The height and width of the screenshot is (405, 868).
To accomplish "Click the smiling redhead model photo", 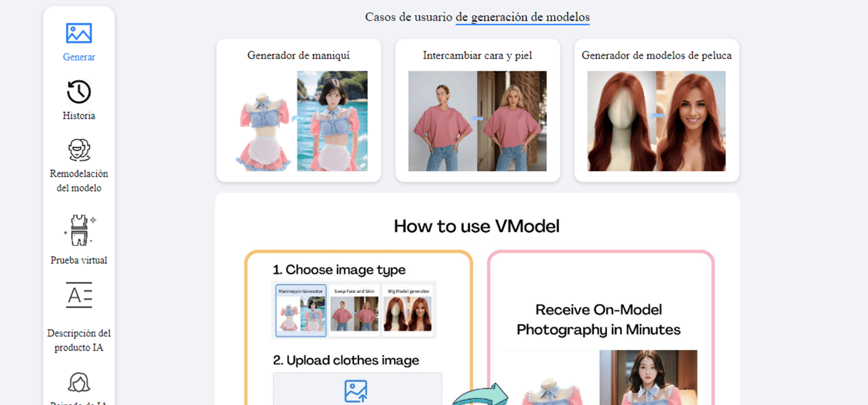I will pos(691,121).
